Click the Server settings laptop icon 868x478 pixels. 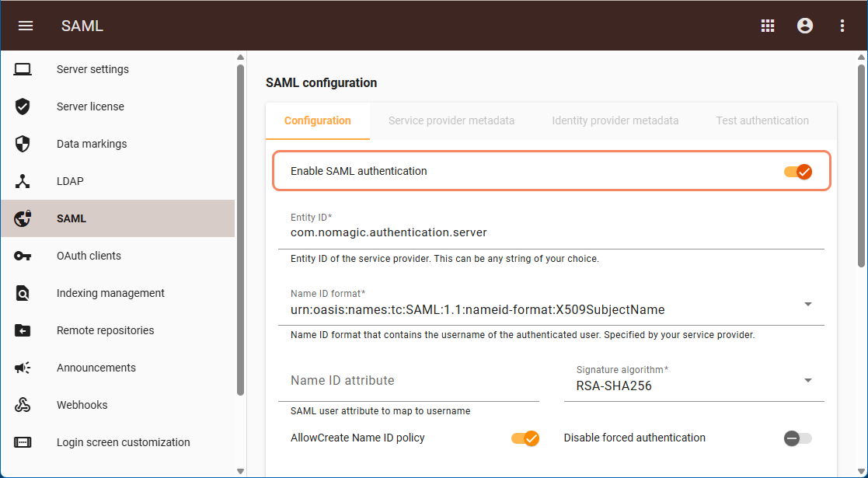[23, 69]
